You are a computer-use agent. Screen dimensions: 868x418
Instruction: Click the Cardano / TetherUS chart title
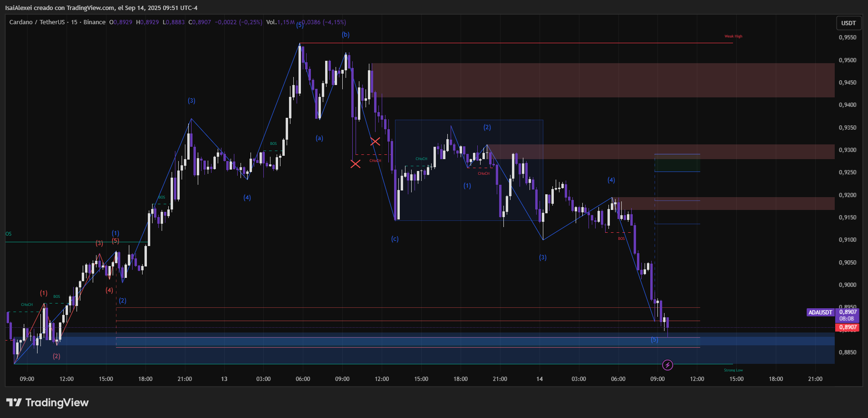[x=37, y=22]
